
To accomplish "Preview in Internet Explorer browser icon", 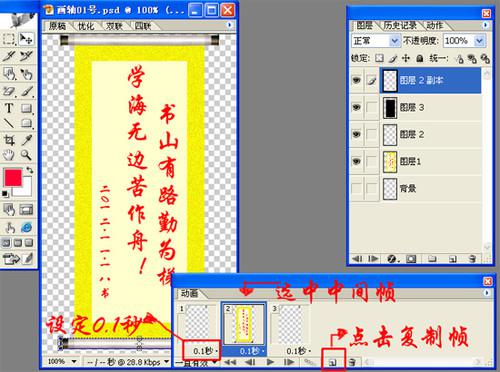I will point(26,228).
